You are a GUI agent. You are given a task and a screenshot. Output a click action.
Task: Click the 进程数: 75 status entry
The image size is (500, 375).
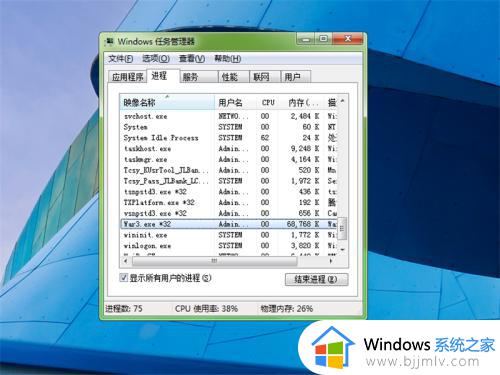click(124, 309)
